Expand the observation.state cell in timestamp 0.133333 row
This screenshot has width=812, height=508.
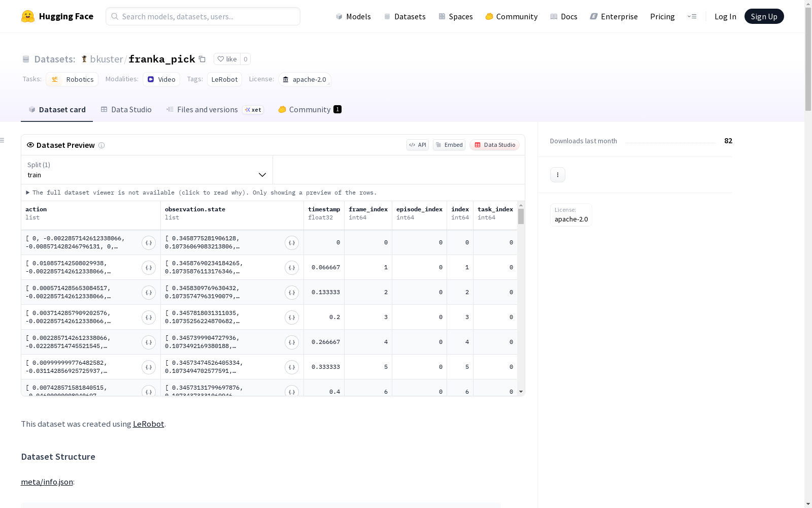coord(292,293)
